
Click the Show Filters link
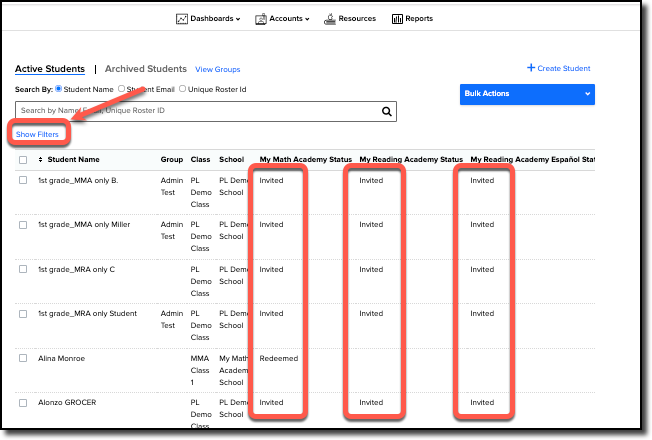click(37, 134)
